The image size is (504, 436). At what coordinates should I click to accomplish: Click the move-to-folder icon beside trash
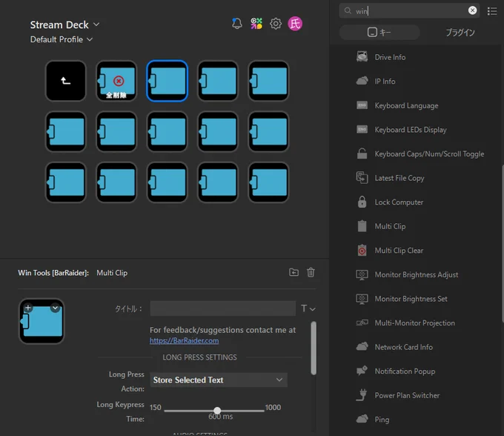coord(294,272)
